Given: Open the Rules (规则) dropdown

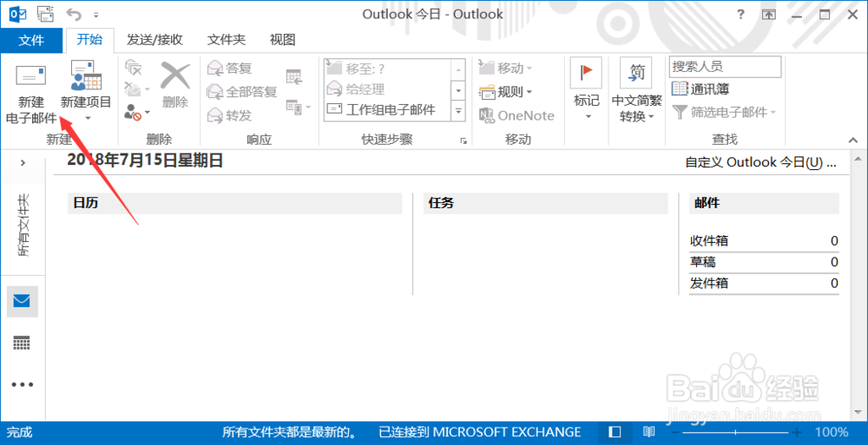Looking at the screenshot, I should click(x=505, y=92).
